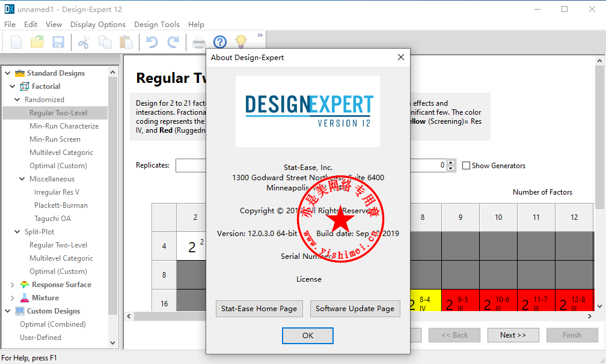Screen dimensions: 606x364
Task: Click the Custom Designs monitor icon
Action: (x=20, y=311)
